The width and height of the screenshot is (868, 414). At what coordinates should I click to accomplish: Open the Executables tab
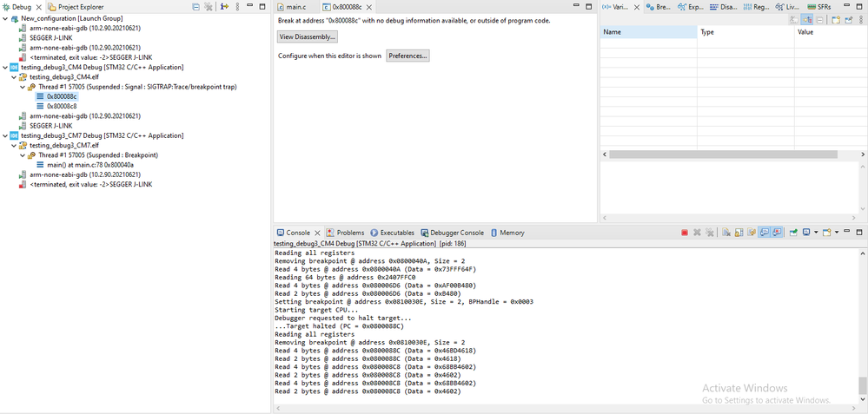(393, 233)
